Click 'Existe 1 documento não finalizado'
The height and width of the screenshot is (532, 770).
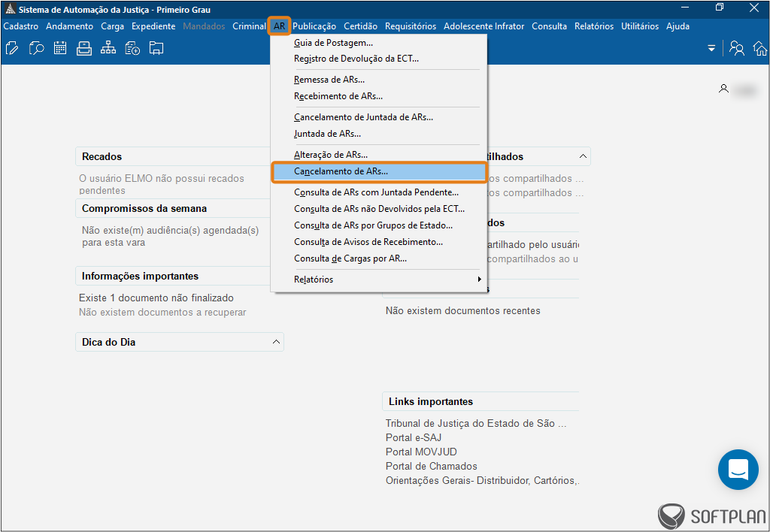click(156, 298)
